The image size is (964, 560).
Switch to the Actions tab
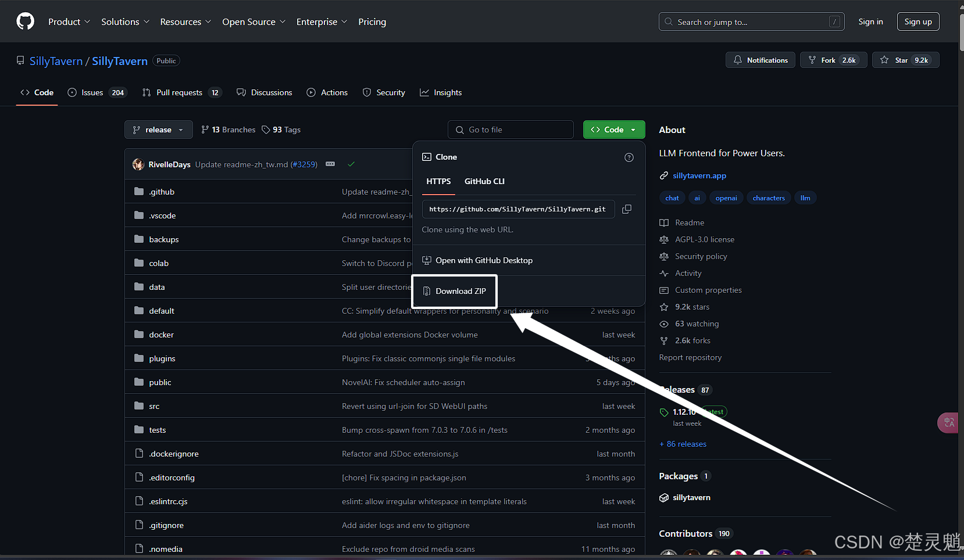[x=327, y=92]
